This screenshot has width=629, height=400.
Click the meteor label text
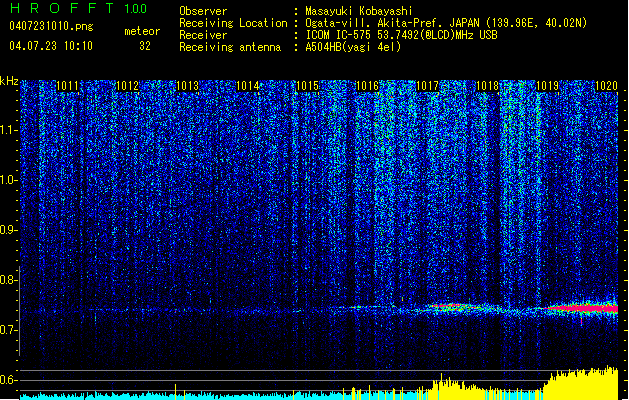click(142, 31)
